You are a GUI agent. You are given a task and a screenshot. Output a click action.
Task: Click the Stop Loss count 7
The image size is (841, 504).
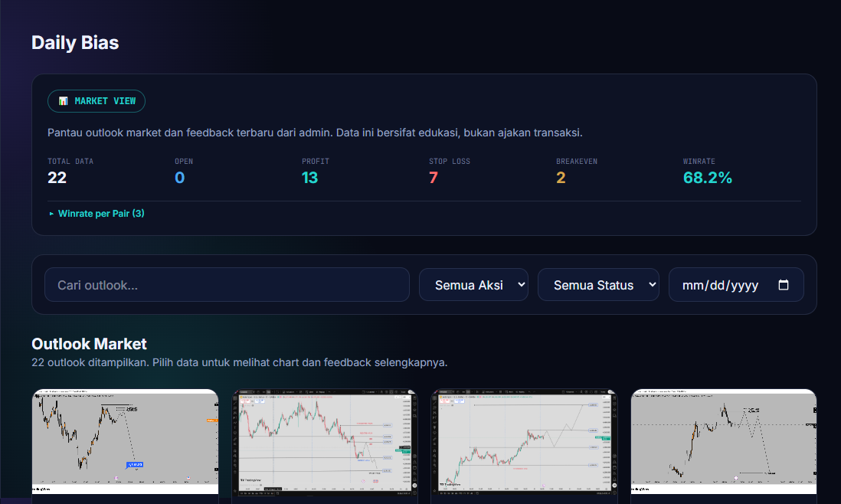pos(434,178)
